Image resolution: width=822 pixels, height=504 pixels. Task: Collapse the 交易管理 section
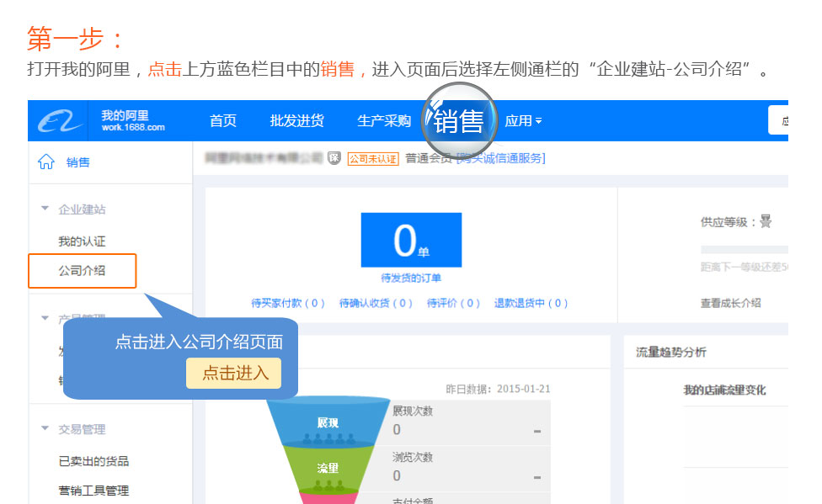coord(45,428)
